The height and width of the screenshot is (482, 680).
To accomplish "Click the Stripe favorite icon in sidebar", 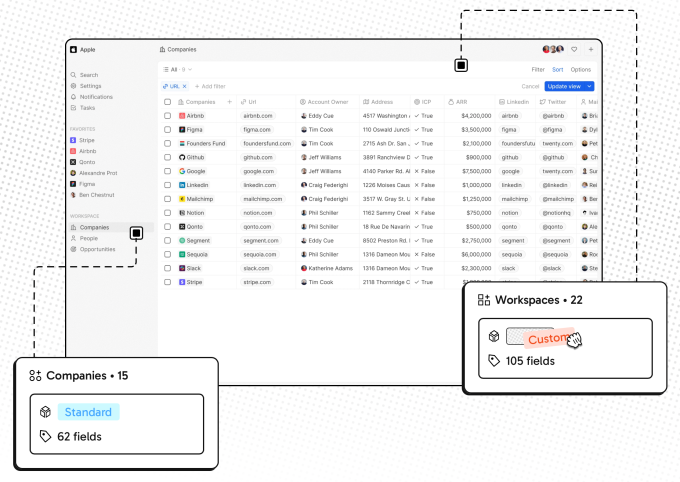I will pyautogui.click(x=73, y=140).
